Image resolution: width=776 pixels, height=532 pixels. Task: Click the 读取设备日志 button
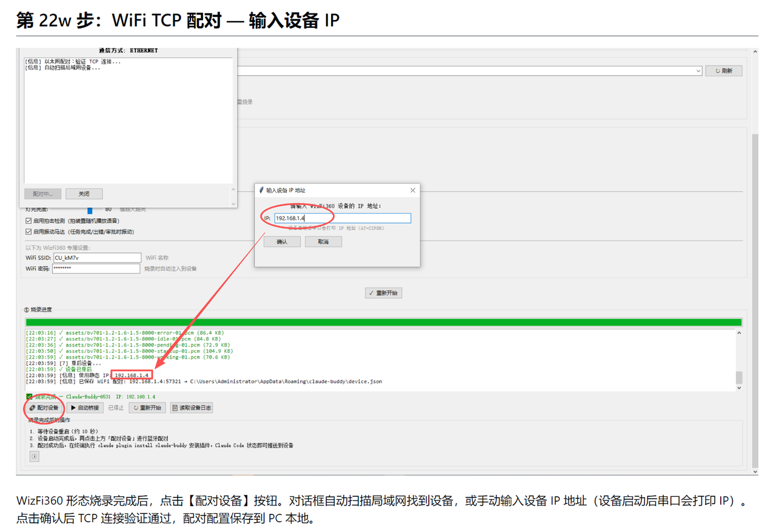(192, 408)
